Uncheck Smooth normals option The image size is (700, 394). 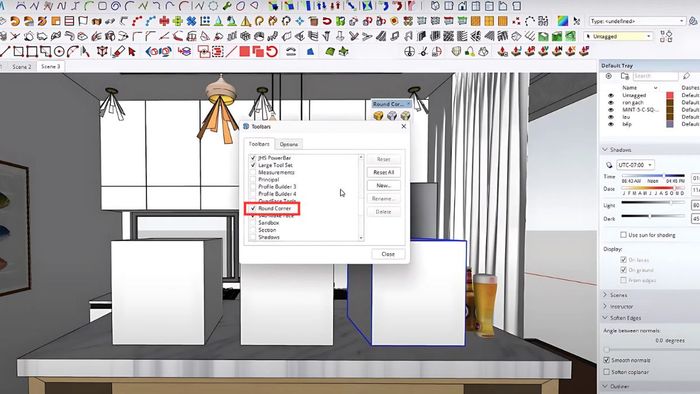click(x=607, y=360)
